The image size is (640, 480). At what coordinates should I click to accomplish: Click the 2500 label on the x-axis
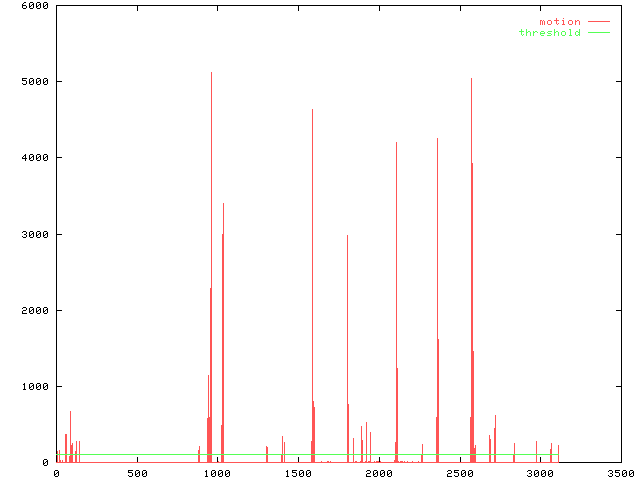[459, 473]
